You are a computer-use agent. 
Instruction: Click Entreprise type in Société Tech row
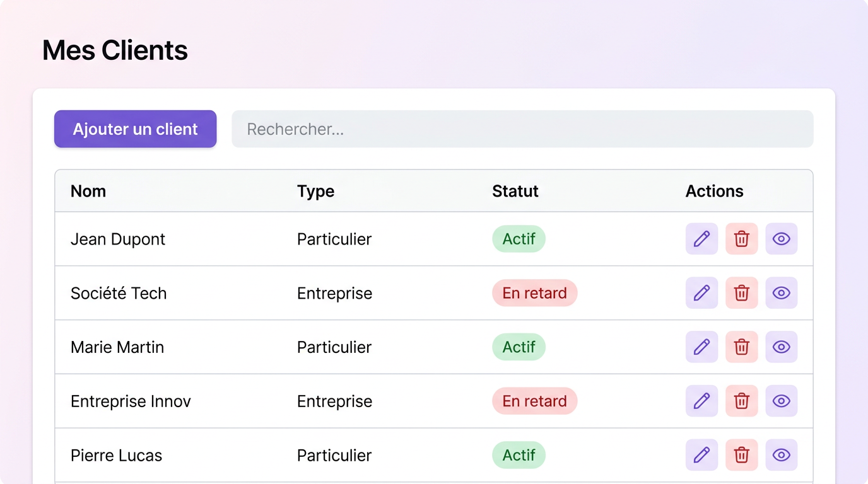335,294
